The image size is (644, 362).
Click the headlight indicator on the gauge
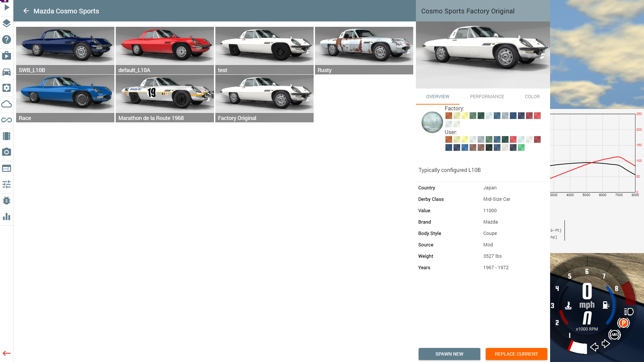(x=629, y=312)
